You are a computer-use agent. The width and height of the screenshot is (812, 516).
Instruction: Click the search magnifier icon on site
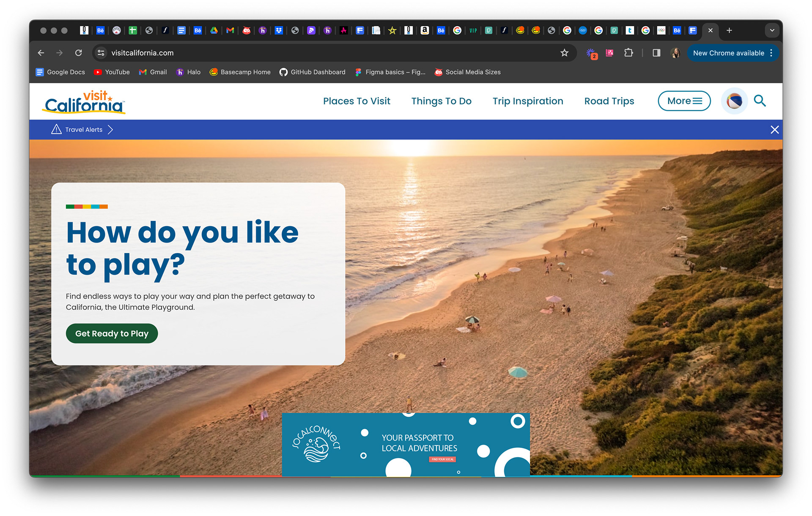pyautogui.click(x=760, y=101)
